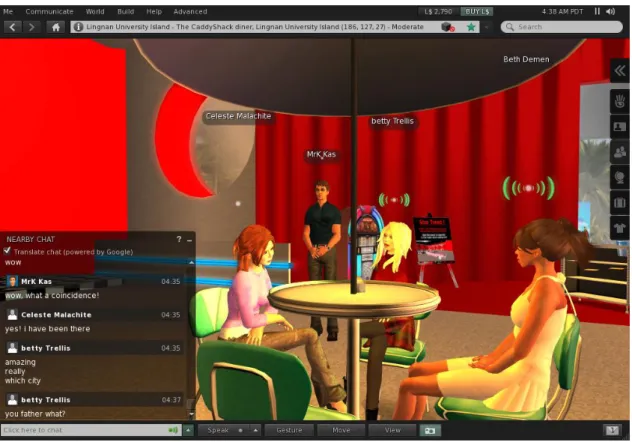Click the Beth Demen name tag
632x442 pixels.
coord(526,59)
